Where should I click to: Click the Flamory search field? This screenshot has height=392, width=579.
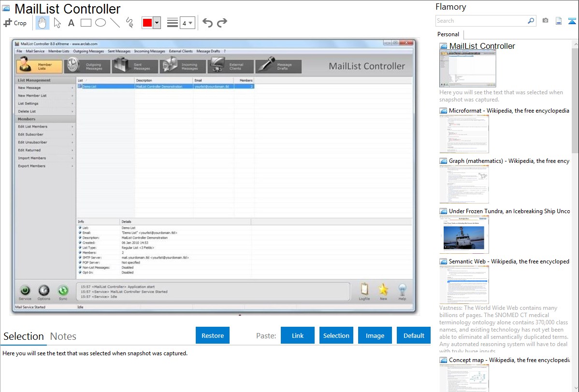[x=481, y=21]
